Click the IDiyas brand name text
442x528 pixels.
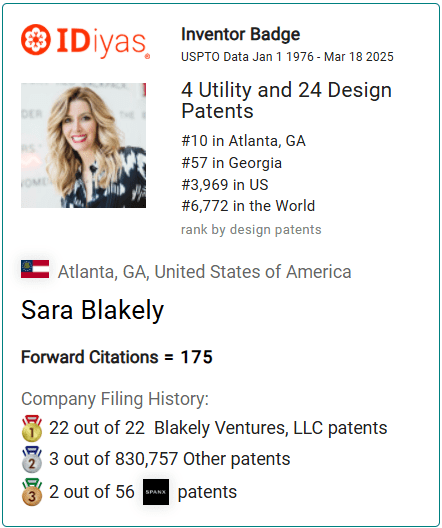point(101,42)
